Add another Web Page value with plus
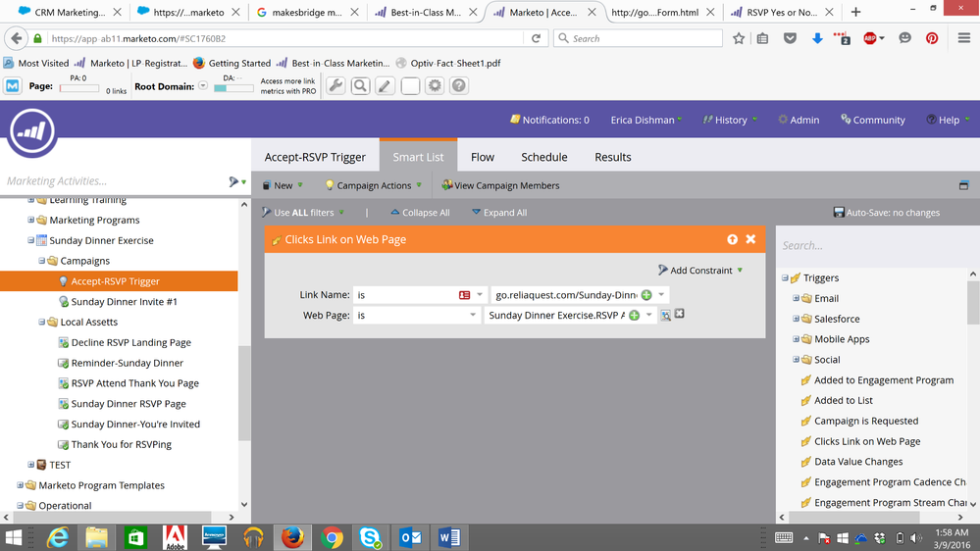The height and width of the screenshot is (551, 980). click(x=635, y=316)
